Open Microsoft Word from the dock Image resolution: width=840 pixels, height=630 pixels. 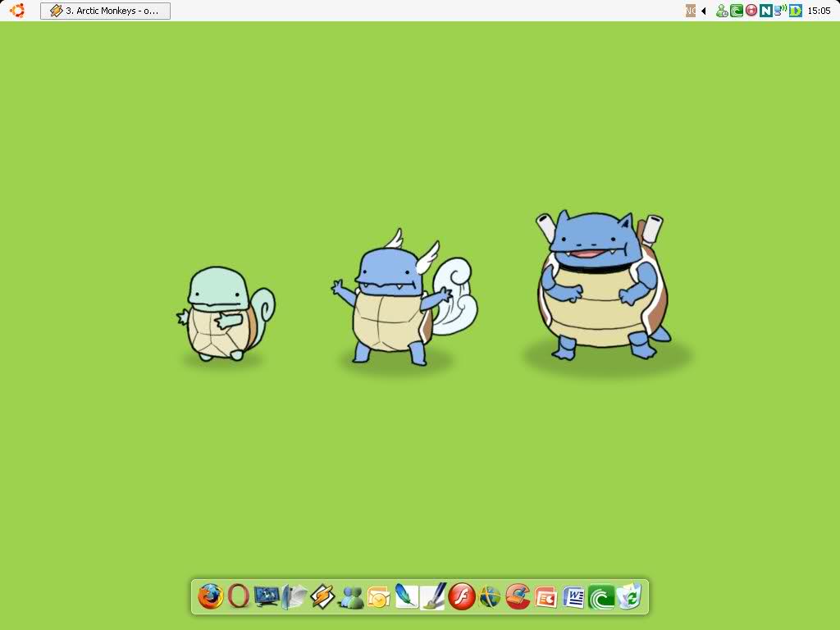point(573,597)
